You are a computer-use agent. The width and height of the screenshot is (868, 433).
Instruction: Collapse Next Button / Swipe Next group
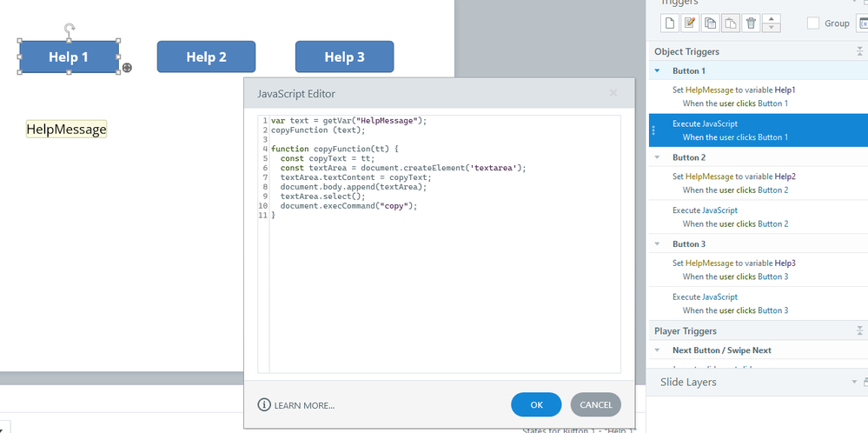click(658, 350)
